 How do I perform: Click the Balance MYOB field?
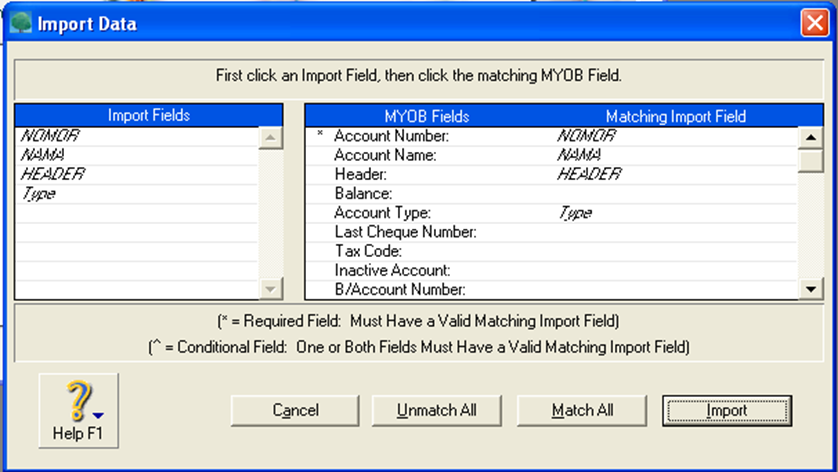click(363, 194)
